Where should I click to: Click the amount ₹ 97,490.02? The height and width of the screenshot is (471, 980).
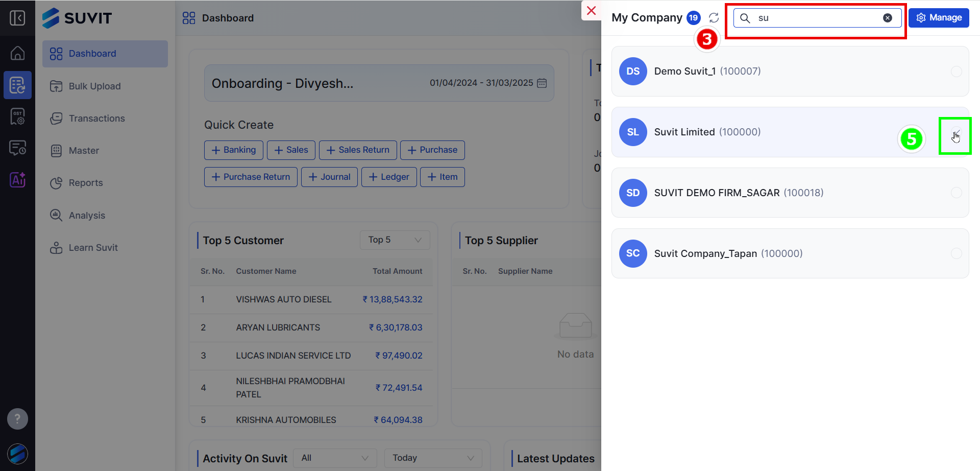tap(399, 356)
